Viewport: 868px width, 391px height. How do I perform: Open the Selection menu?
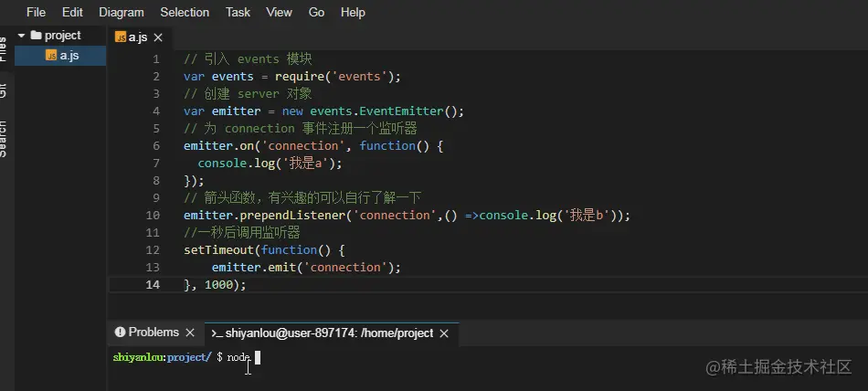point(185,12)
